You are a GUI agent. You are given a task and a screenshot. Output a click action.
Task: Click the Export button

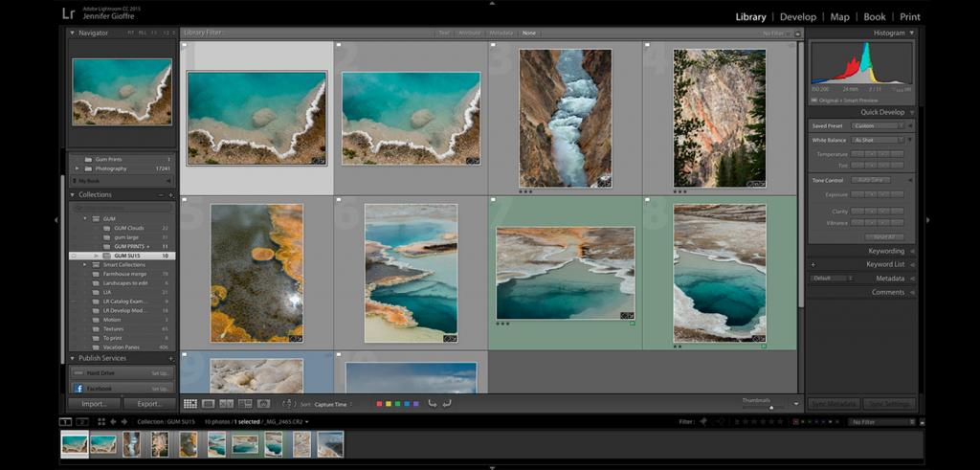pos(149,404)
